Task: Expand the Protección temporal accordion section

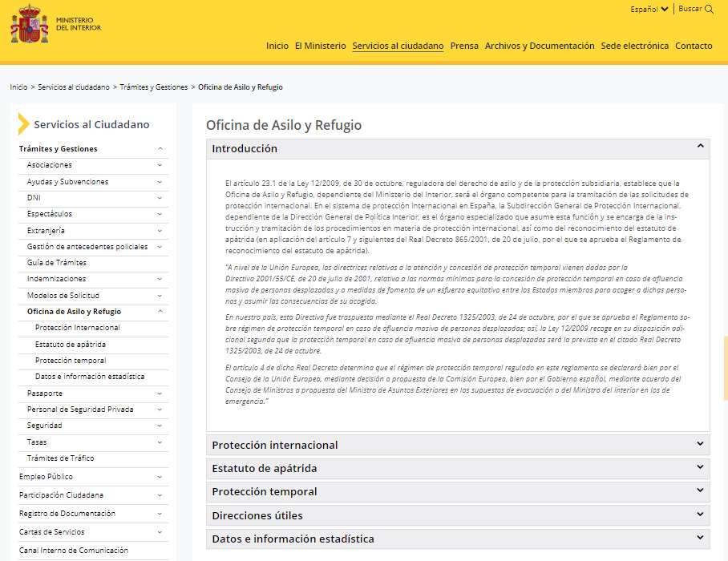Action: pos(458,491)
